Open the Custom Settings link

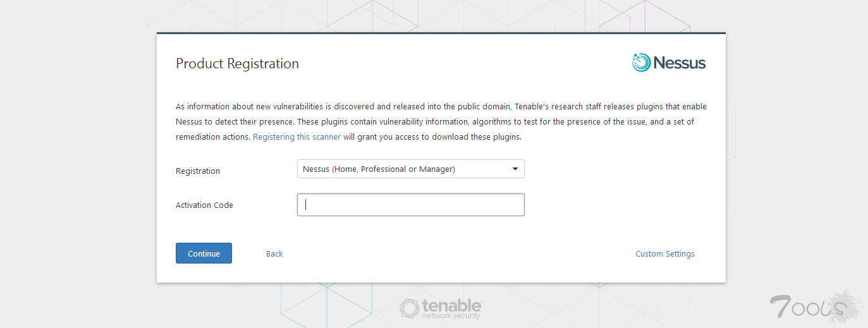tap(665, 253)
